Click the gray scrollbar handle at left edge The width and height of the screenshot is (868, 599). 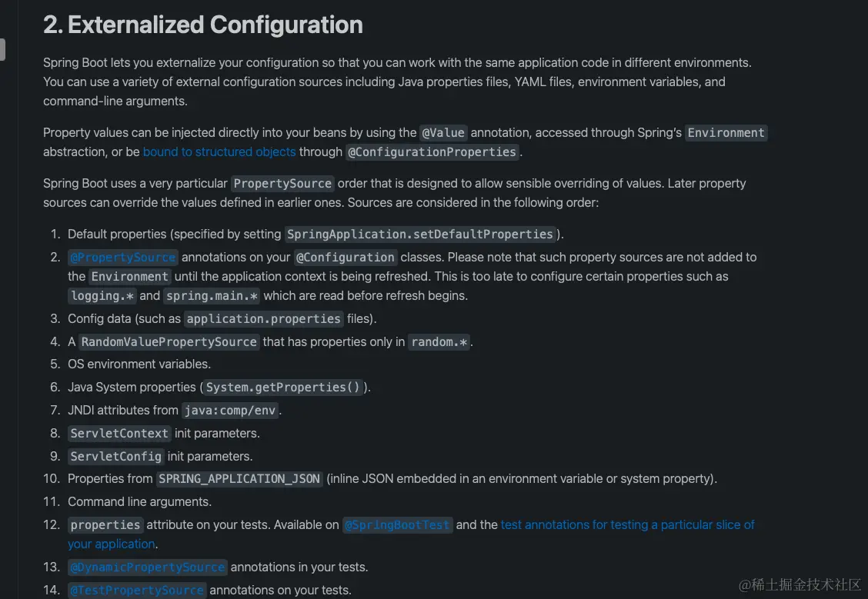2,50
